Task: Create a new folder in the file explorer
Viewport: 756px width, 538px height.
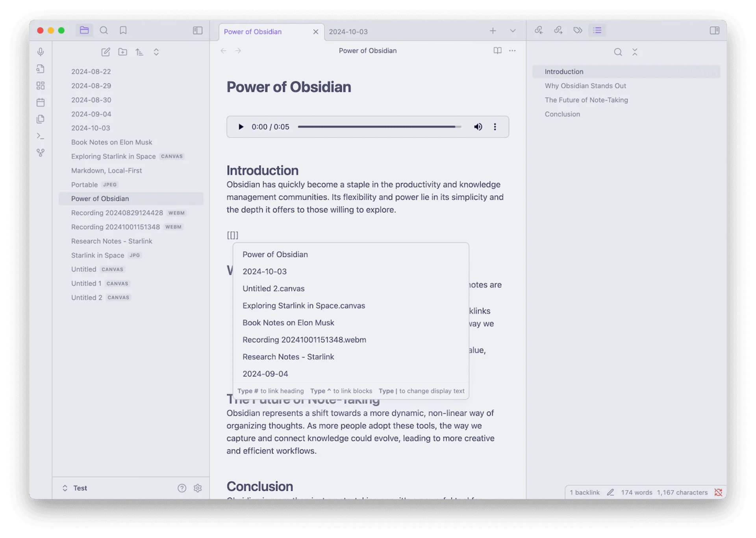Action: click(123, 52)
